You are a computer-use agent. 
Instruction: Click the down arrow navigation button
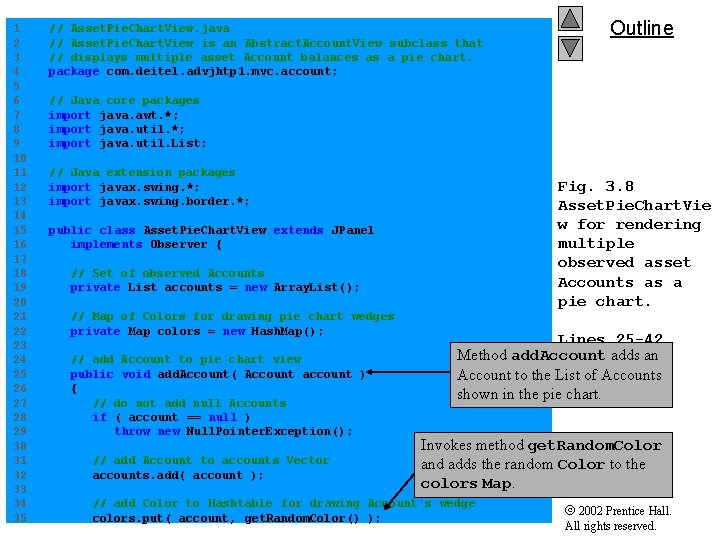tap(570, 49)
